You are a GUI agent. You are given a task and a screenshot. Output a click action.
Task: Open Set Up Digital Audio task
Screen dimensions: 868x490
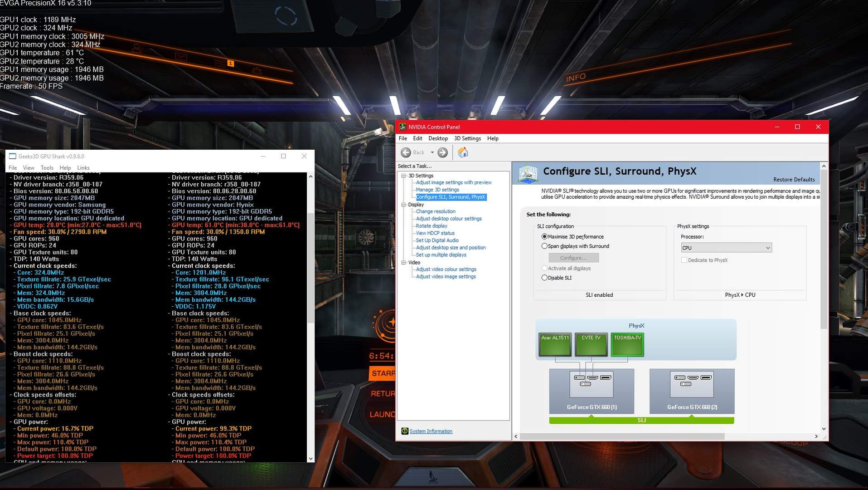click(x=437, y=240)
